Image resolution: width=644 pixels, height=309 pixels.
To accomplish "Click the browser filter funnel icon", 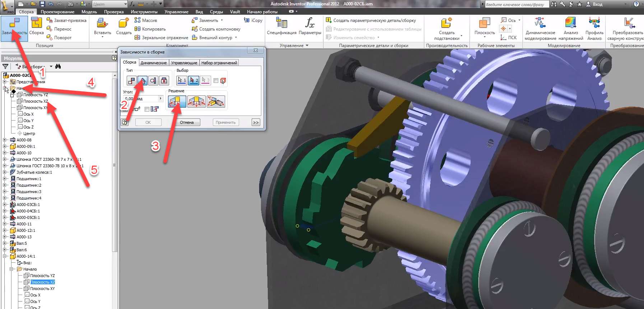I will coord(5,66).
